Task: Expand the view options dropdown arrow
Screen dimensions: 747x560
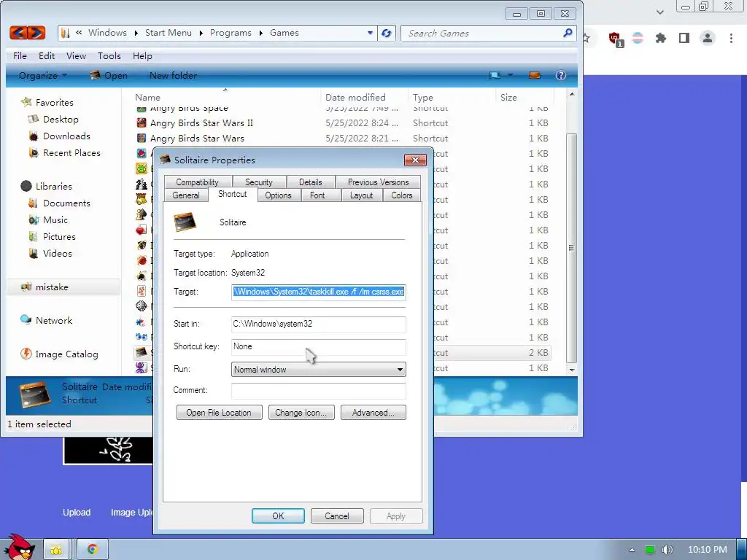Action: 510,75
